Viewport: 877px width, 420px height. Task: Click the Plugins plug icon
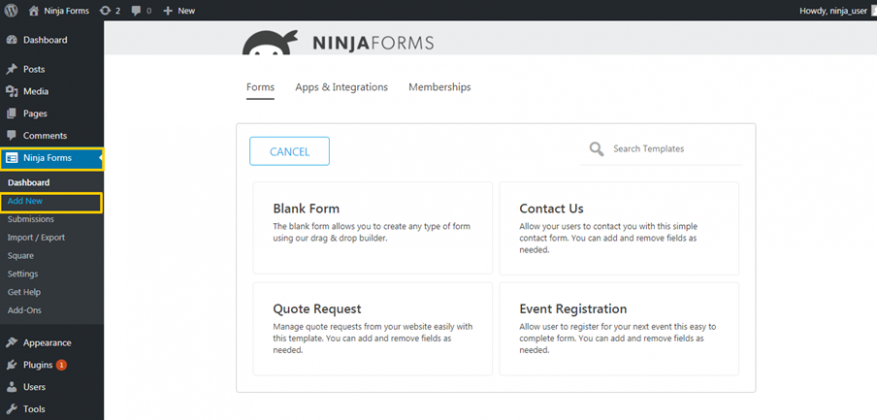12,365
